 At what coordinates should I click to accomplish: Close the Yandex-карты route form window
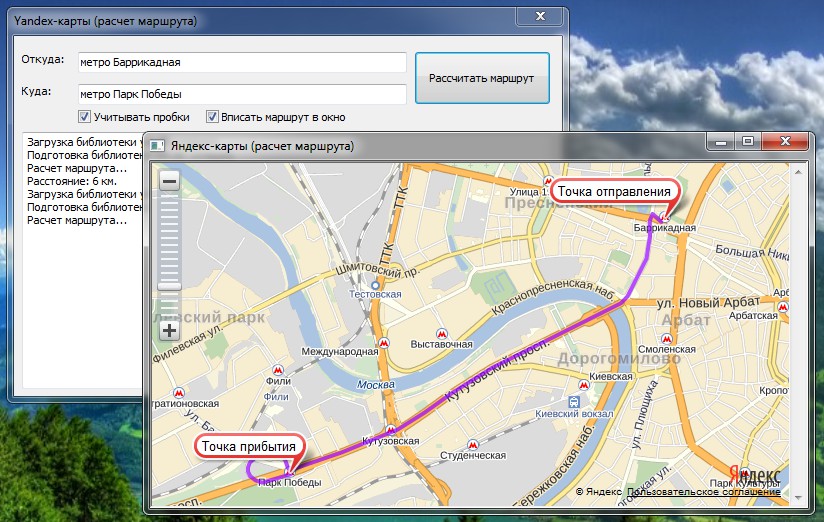(540, 16)
